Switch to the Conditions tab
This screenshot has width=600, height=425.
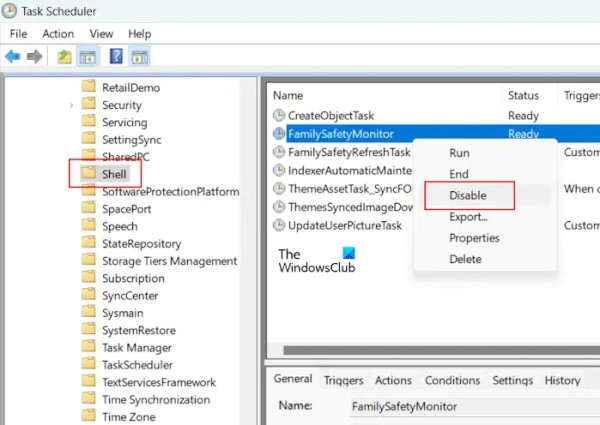tap(452, 380)
